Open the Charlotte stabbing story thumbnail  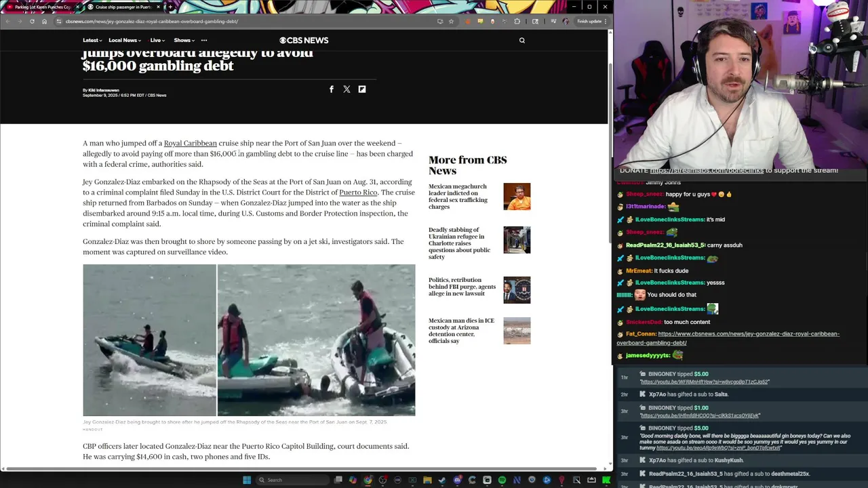click(x=517, y=240)
